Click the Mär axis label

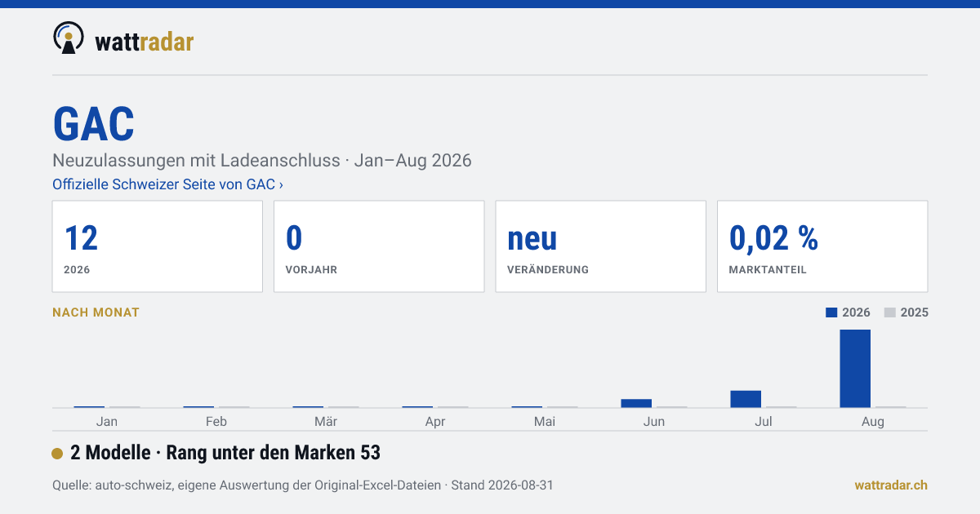pos(326,422)
